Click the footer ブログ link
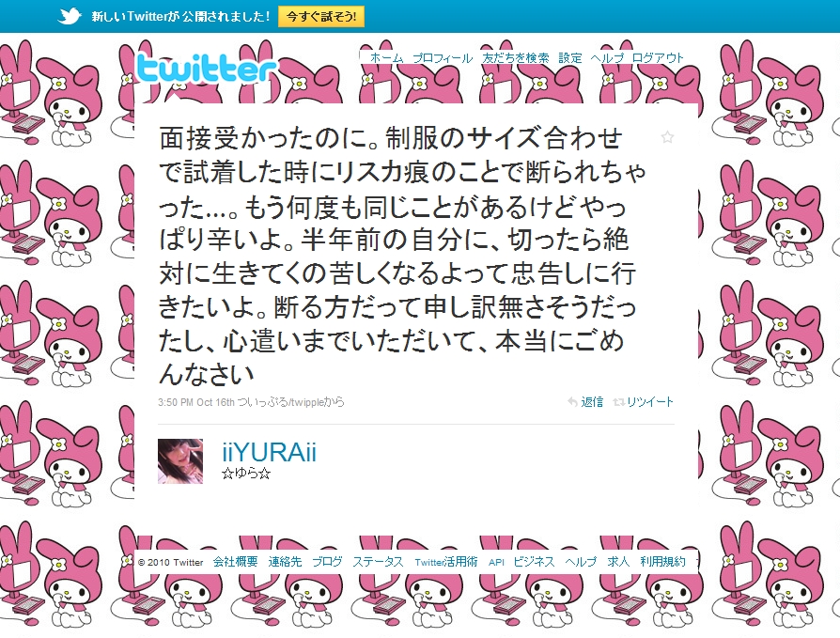The height and width of the screenshot is (638, 840). pyautogui.click(x=327, y=561)
